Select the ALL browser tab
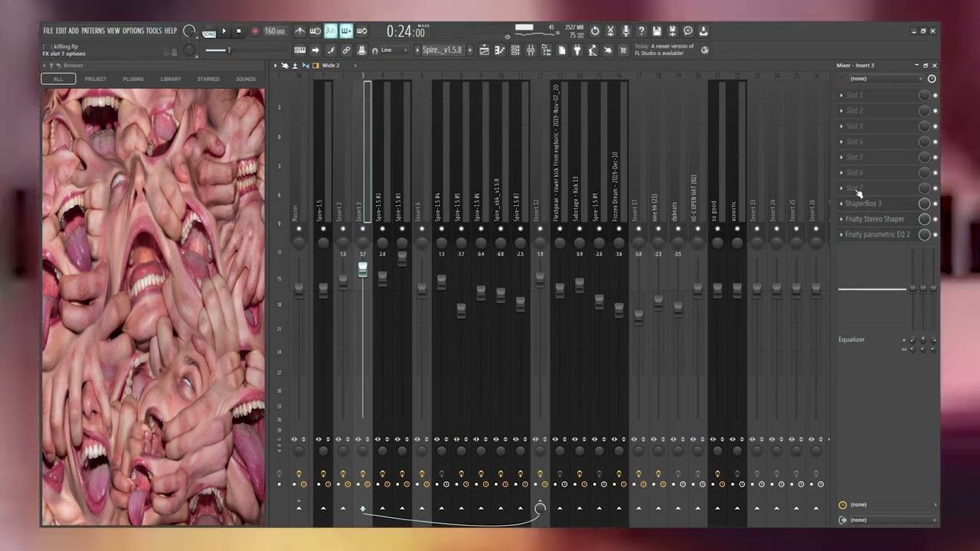The height and width of the screenshot is (551, 980). pos(58,79)
